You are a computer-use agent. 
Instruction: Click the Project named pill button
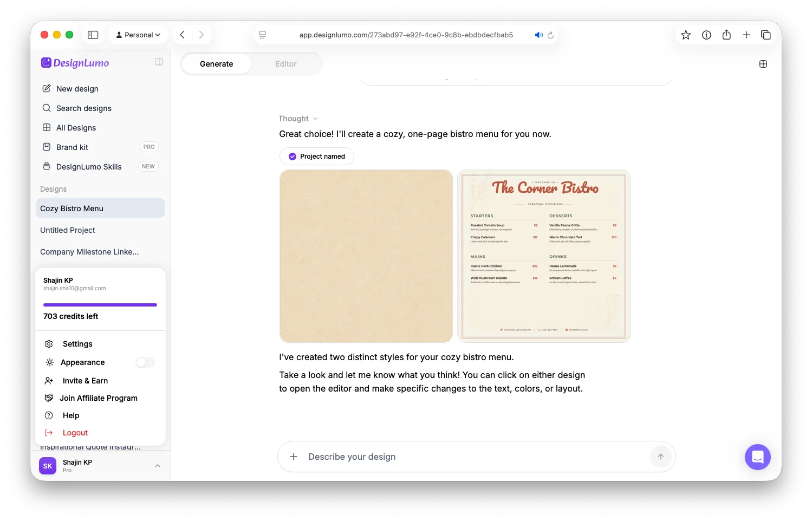[317, 156]
